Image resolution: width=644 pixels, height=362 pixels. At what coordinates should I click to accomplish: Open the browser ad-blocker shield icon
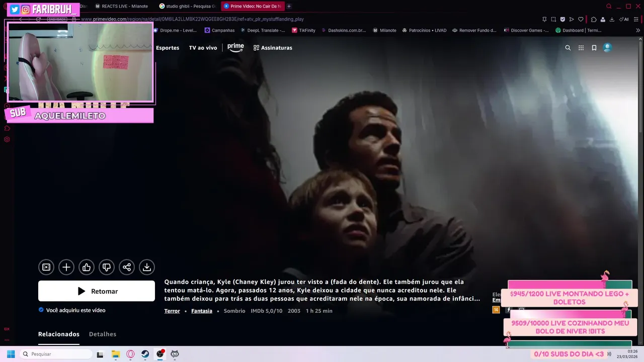pos(562,19)
